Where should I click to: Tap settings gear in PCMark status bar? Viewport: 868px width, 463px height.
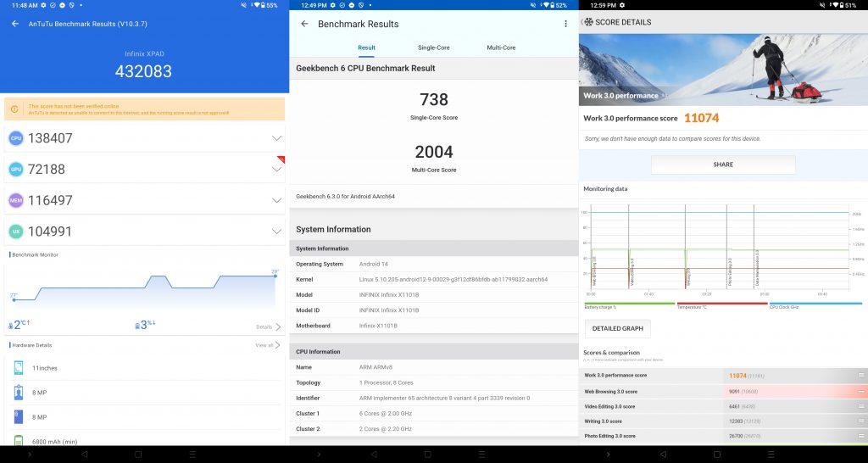(621, 5)
